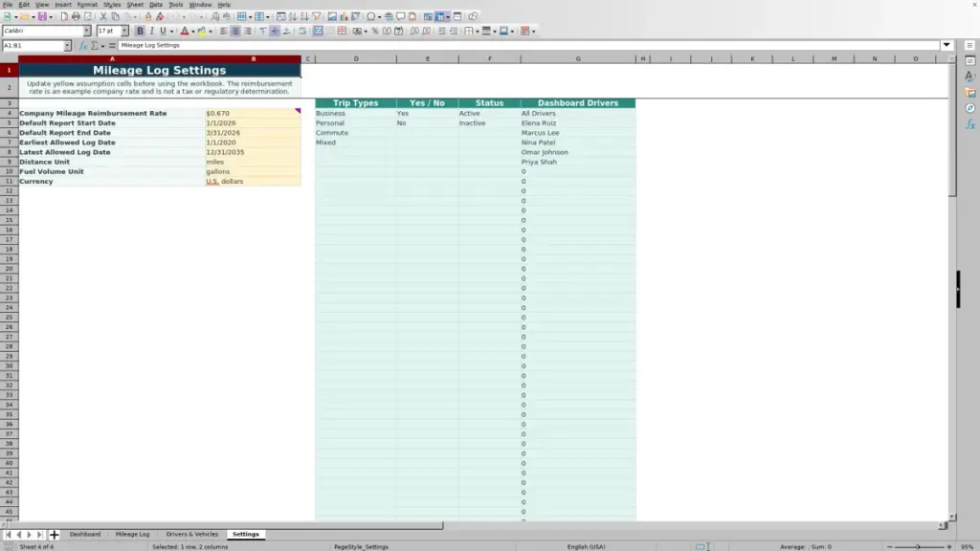Image resolution: width=980 pixels, height=551 pixels.
Task: Open the font color dropdown arrow
Action: pyautogui.click(x=193, y=32)
